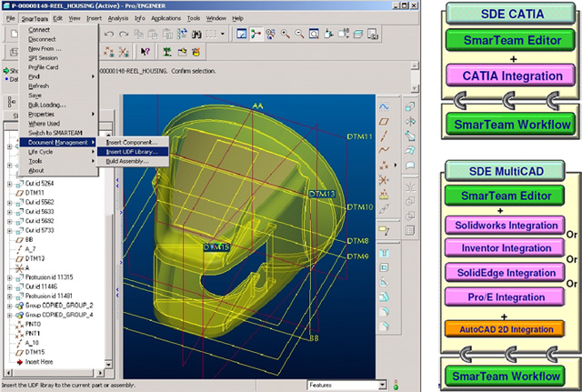Click the Undo arrow icon in toolbar
582x392 pixels.
click(x=109, y=35)
